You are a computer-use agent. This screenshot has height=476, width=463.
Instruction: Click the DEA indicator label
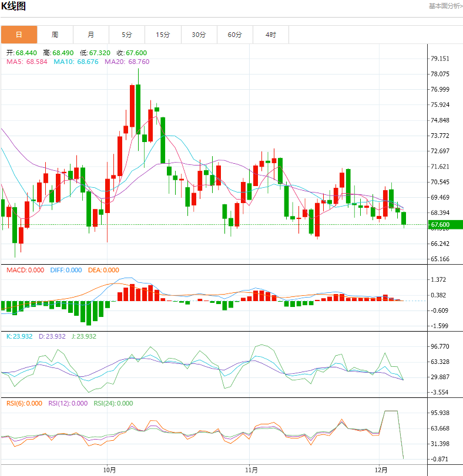point(103,270)
